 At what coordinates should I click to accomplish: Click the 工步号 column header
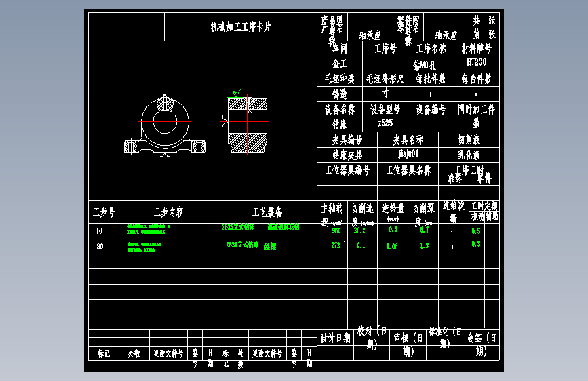point(104,212)
